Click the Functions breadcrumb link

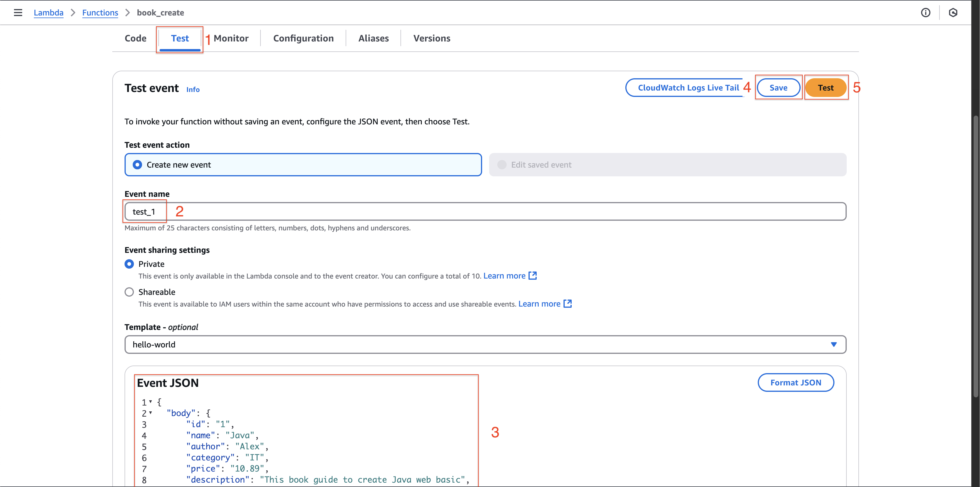pos(100,12)
